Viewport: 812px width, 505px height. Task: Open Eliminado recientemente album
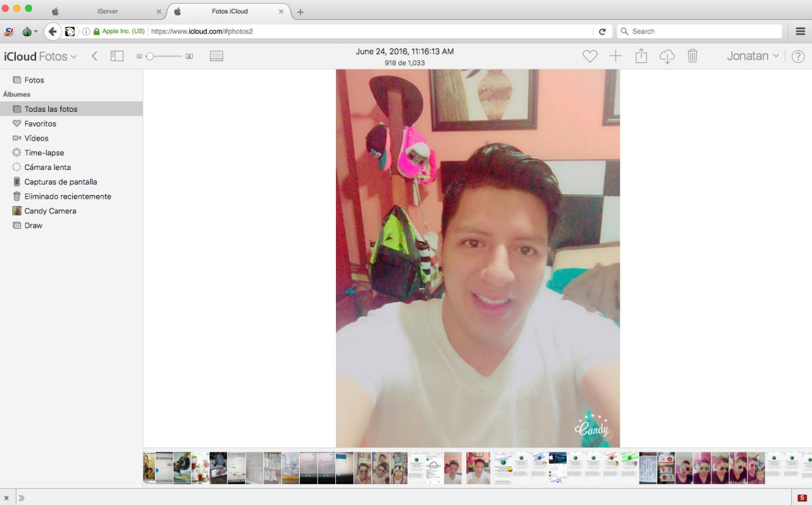(67, 196)
